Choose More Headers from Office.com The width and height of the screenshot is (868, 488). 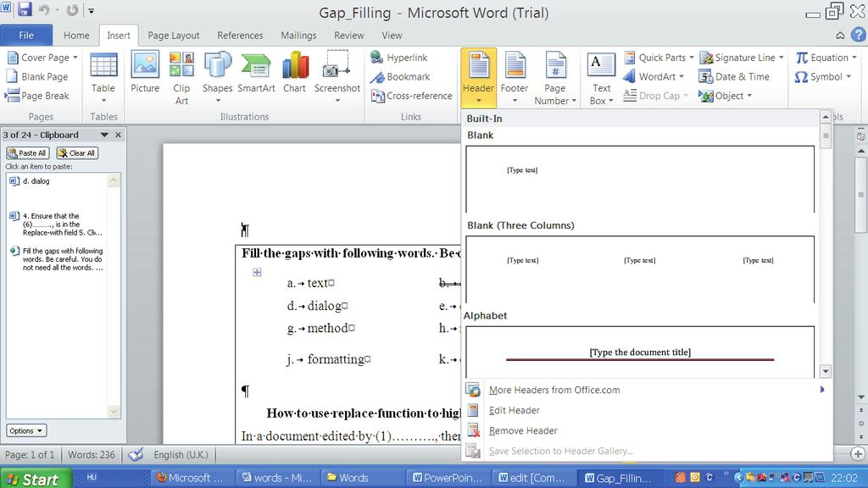point(647,390)
